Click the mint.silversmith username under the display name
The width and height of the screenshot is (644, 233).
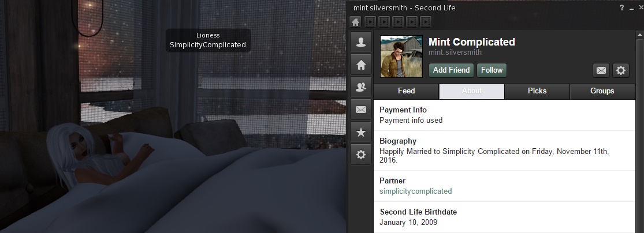(455, 52)
